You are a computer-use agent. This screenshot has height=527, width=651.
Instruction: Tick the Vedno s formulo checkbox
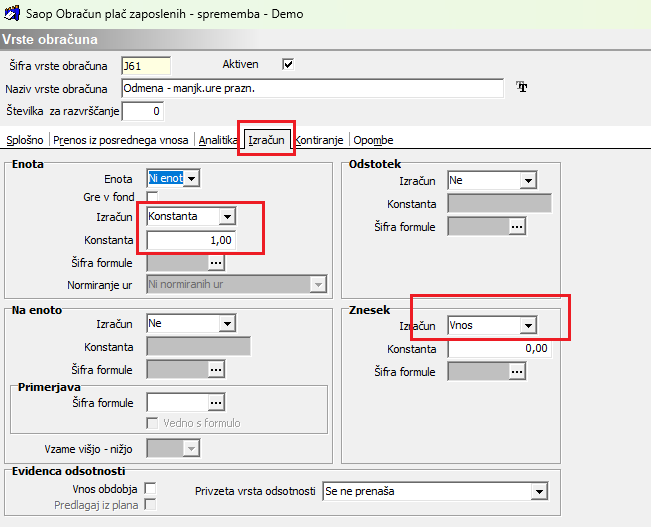coord(152,423)
